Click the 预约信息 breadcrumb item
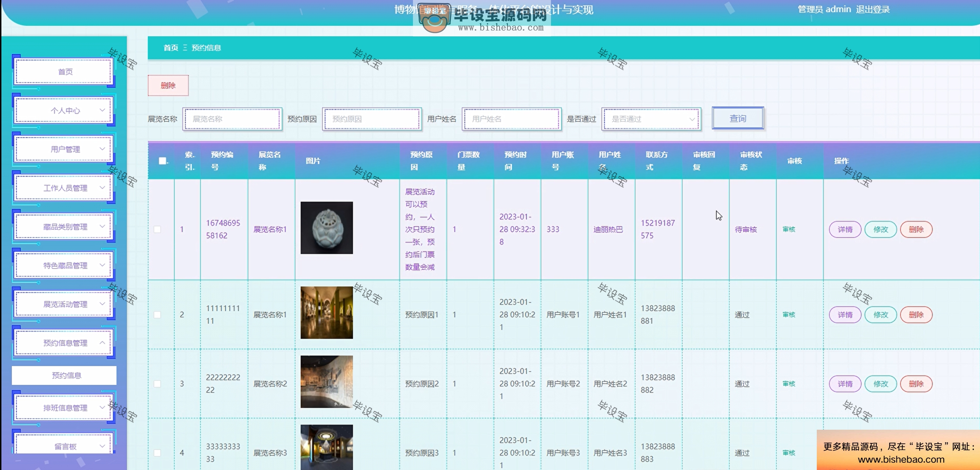The image size is (980, 470). pyautogui.click(x=206, y=48)
